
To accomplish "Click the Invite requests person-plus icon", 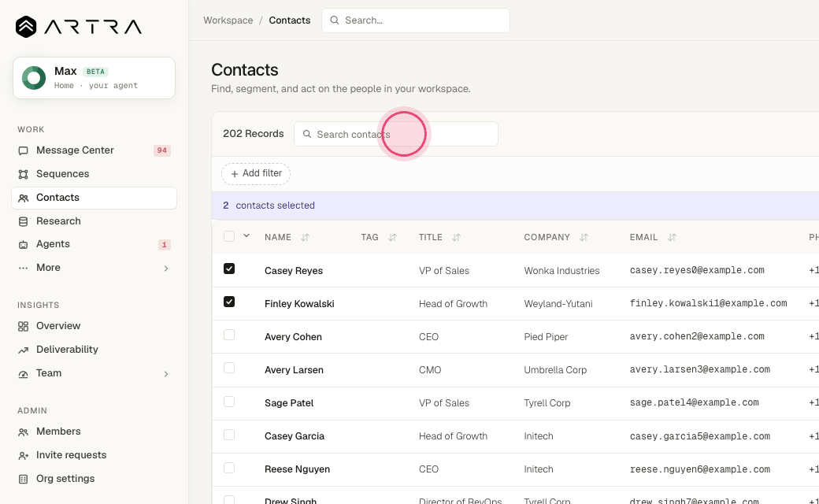I will tap(23, 455).
